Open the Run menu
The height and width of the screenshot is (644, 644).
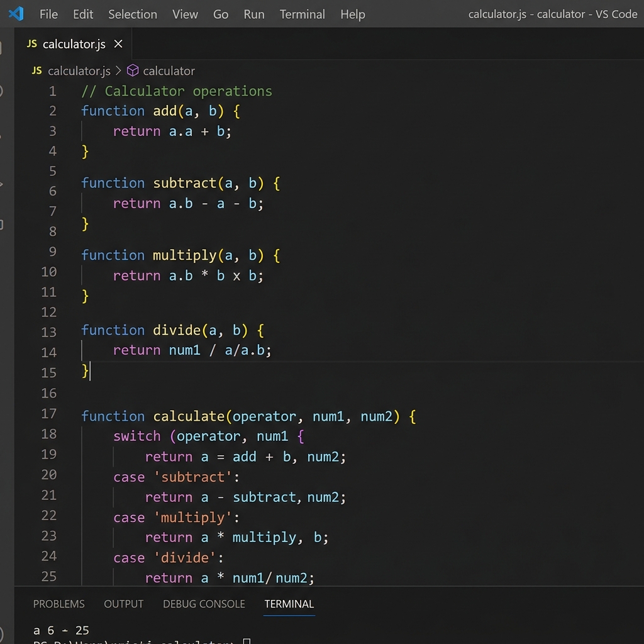click(x=254, y=14)
